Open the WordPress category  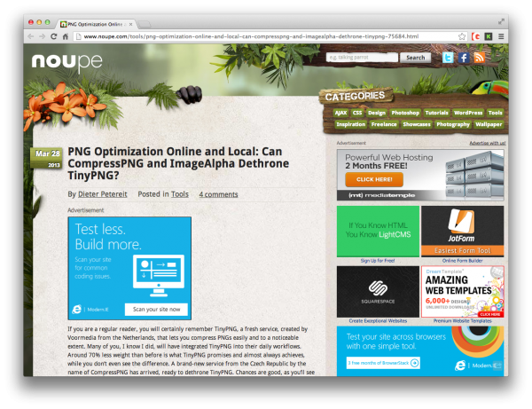[467, 113]
